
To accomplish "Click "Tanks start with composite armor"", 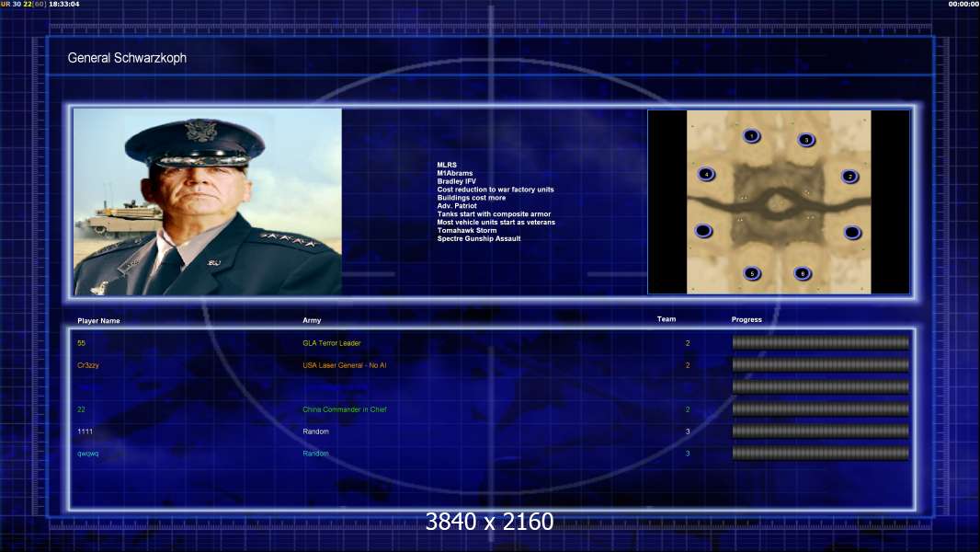I will (x=494, y=213).
